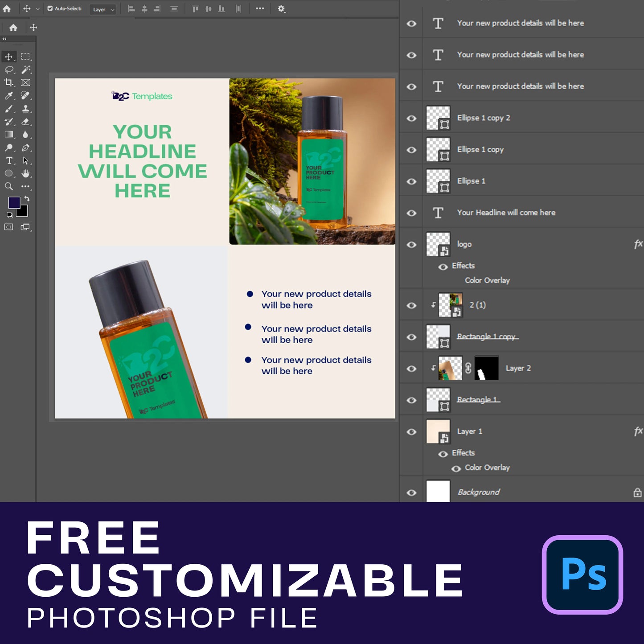The image size is (644, 644).
Task: Select the Zoom magnifier tool
Action: (x=8, y=186)
